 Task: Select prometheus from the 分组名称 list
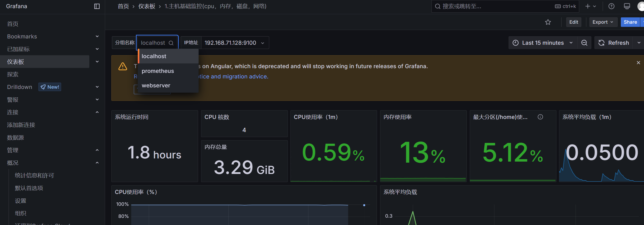(x=168, y=71)
